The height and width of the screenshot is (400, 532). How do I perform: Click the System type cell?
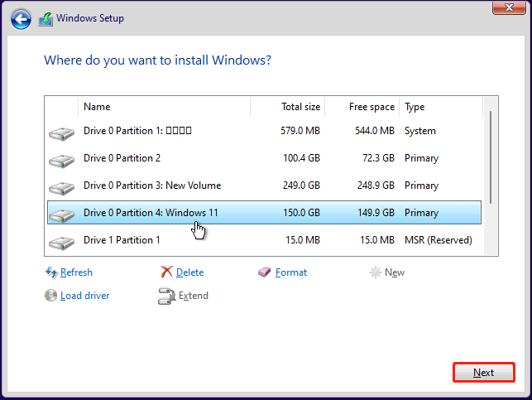click(x=420, y=131)
